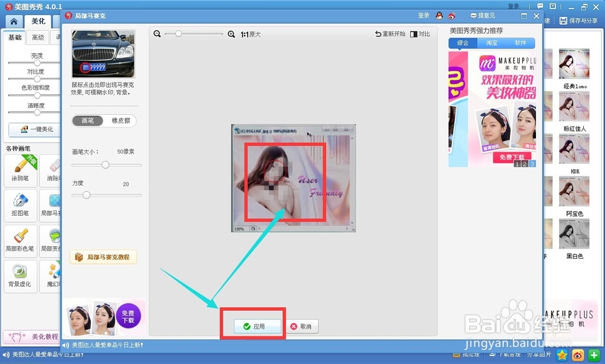
Task: Click the car example preview thumbnail
Action: [x=103, y=54]
